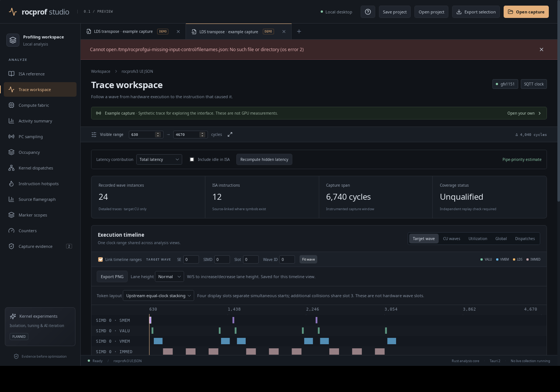Add a new capture tab
Image resolution: width=560 pixels, height=392 pixels.
(299, 31)
